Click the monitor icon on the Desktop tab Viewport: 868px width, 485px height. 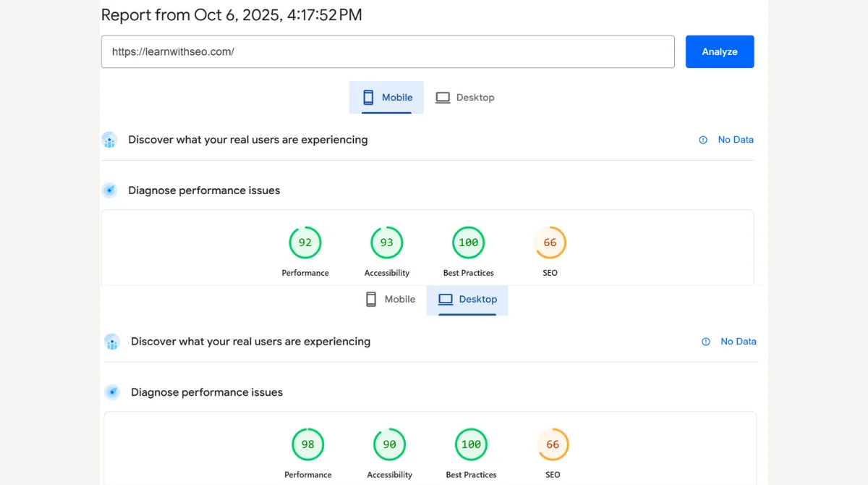click(442, 97)
